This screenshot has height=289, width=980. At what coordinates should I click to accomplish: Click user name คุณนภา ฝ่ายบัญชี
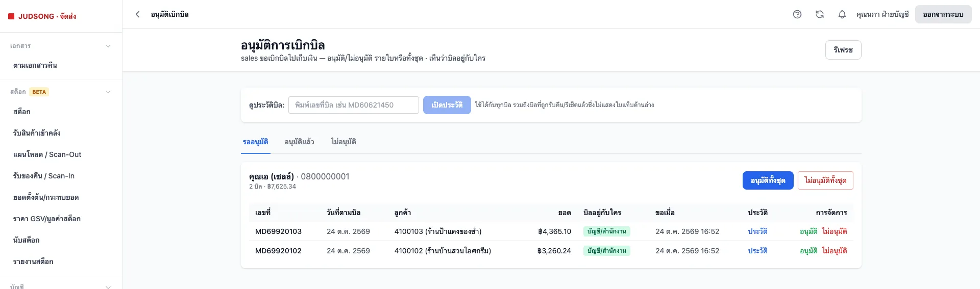[x=883, y=14]
